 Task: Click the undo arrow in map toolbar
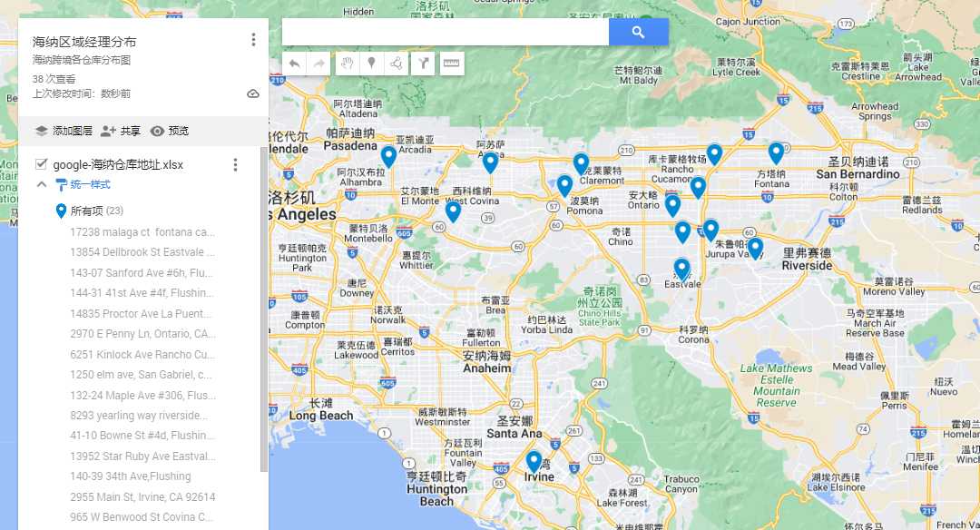(x=294, y=63)
